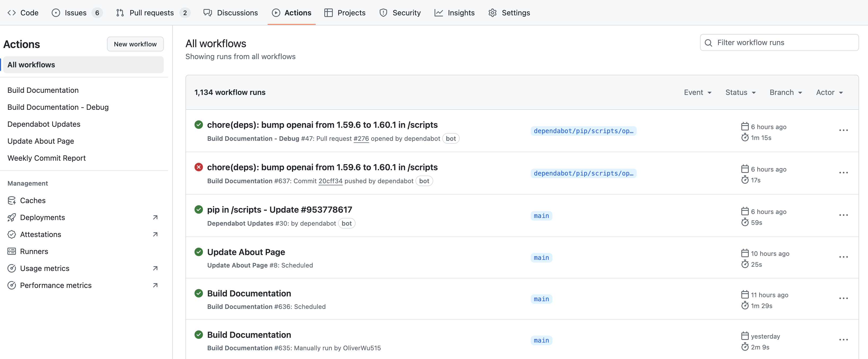Image resolution: width=868 pixels, height=359 pixels.
Task: Click the Deployments rocket icon
Action: pos(12,217)
